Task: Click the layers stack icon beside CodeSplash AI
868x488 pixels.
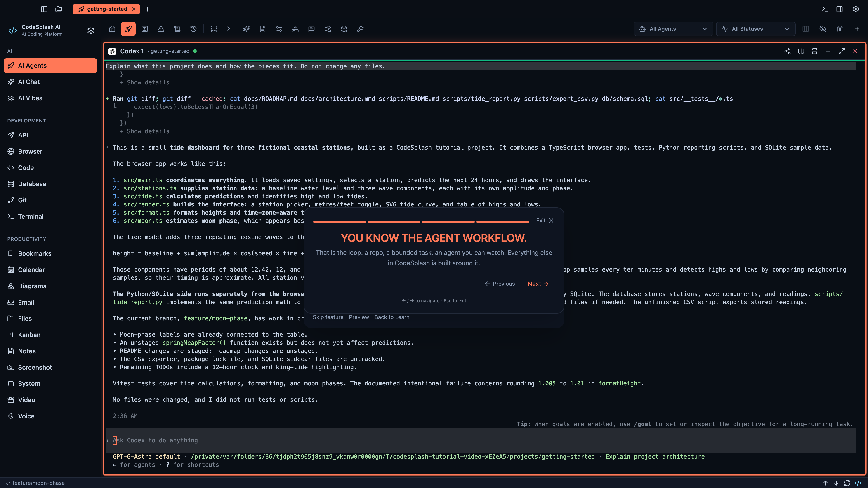Action: pos(91,31)
